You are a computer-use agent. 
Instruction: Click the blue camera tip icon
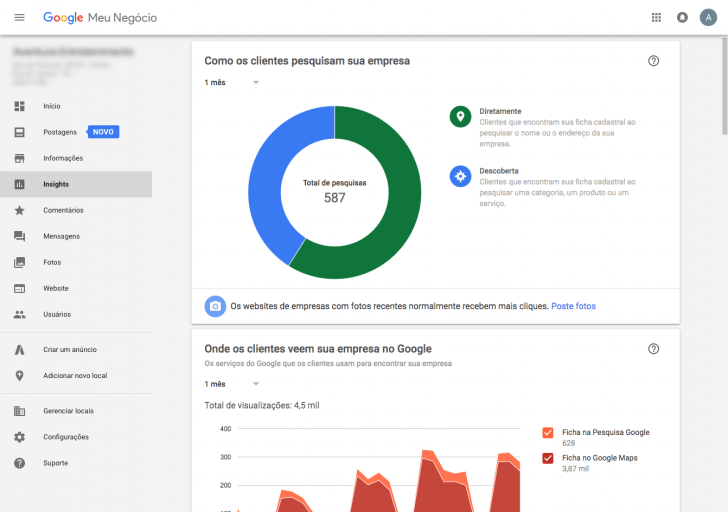[215, 306]
